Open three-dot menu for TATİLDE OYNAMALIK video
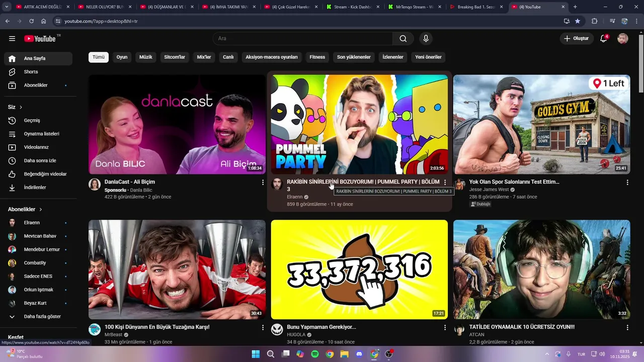This screenshot has height=362, width=644. (x=627, y=327)
